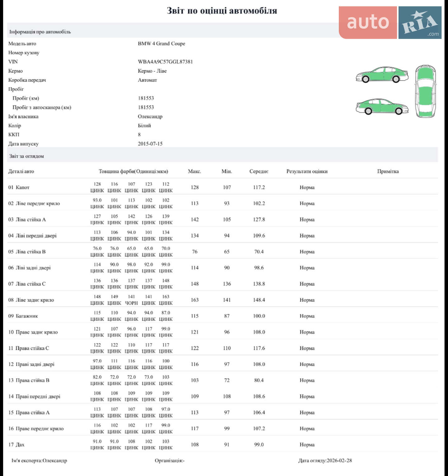Click the row label 13 Права стійка B
This screenshot has height=476, width=448.
click(x=29, y=380)
